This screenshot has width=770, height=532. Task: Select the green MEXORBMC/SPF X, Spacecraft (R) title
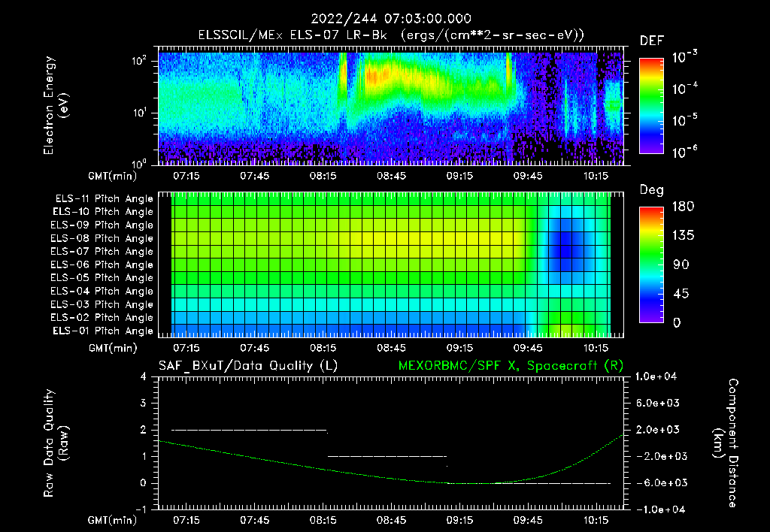click(511, 366)
